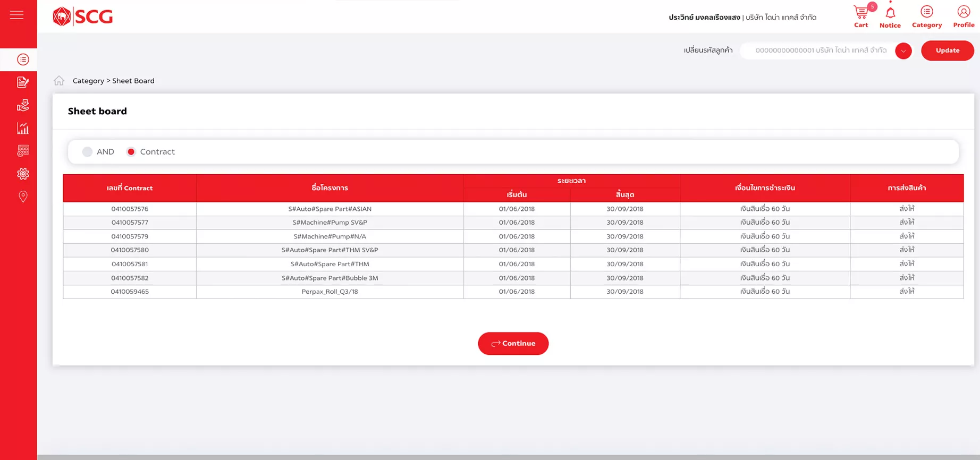Select project S#Machine#Pump SV&P
This screenshot has width=980, height=460.
tap(330, 223)
